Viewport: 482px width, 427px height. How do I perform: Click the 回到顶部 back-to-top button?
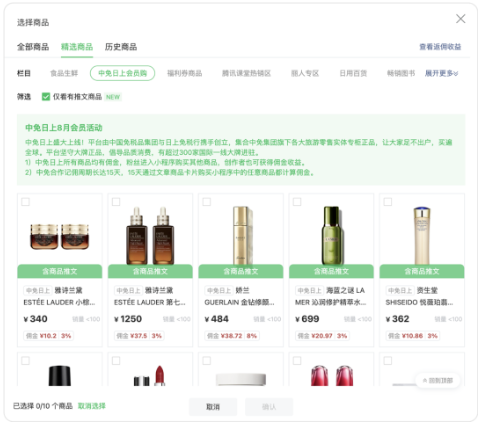pos(438,380)
